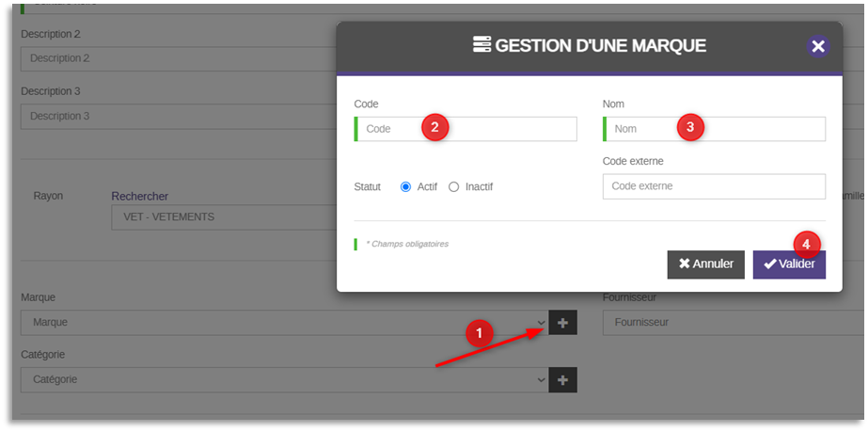Close the Gestion d'une marque dialog
Screen dimensions: 868x432
[817, 46]
